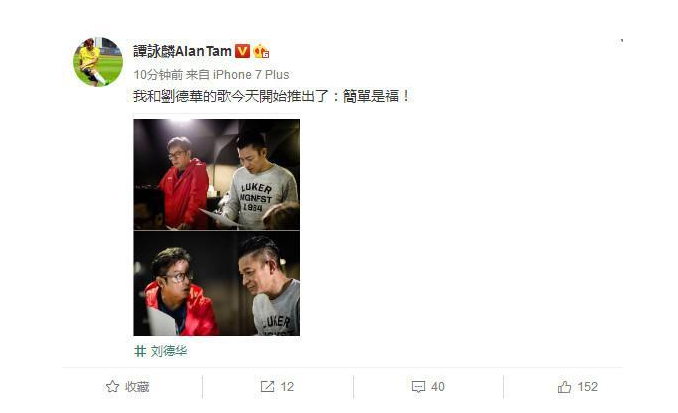Open the 40 comments count
This screenshot has height=413, width=678.
pyautogui.click(x=438, y=387)
